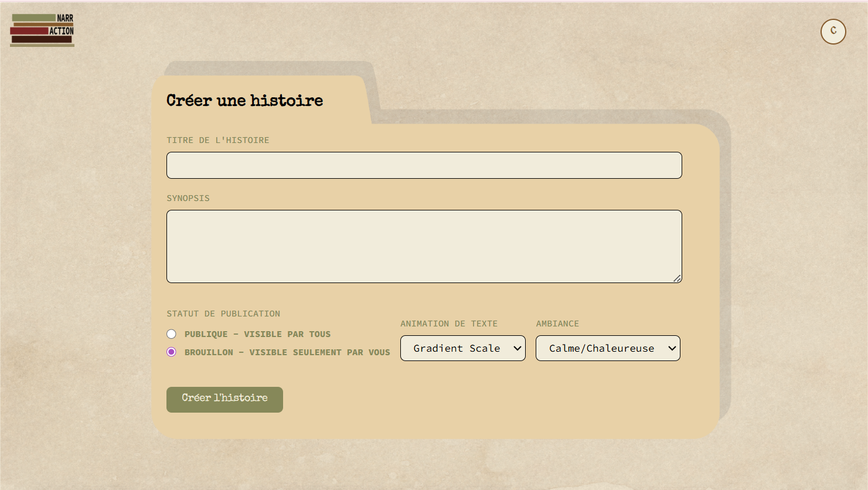Select the Publique radio button
The image size is (868, 490).
[x=171, y=334]
